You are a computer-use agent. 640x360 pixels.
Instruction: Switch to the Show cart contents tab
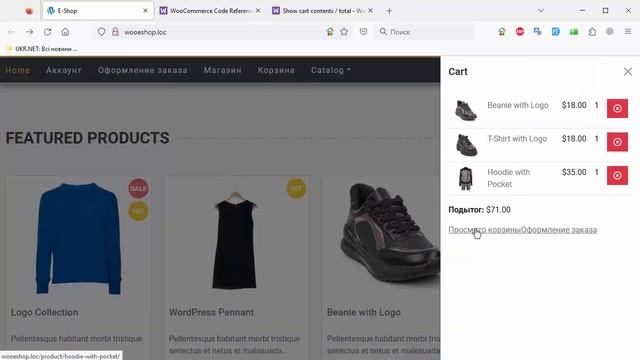(x=322, y=11)
